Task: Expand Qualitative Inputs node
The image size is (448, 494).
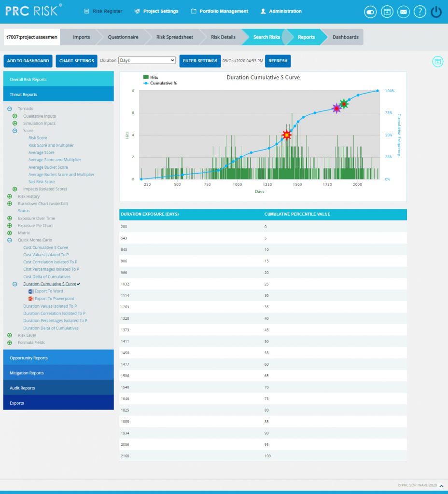Action: pyautogui.click(x=15, y=116)
